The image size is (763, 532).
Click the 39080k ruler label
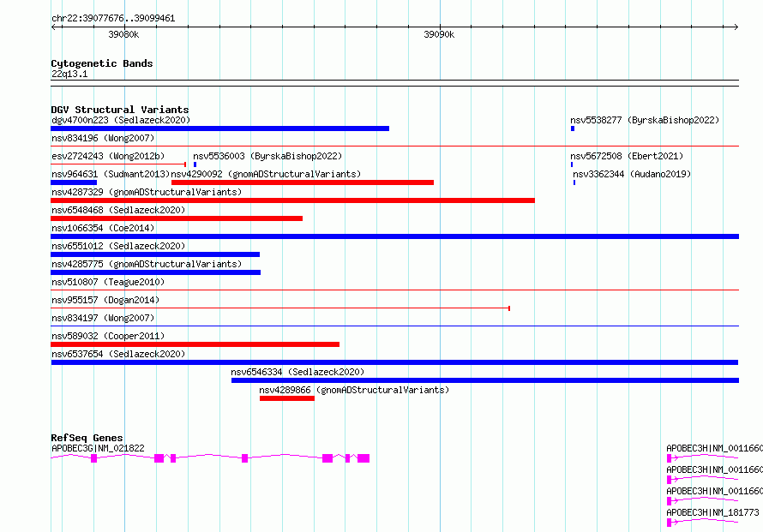(123, 34)
